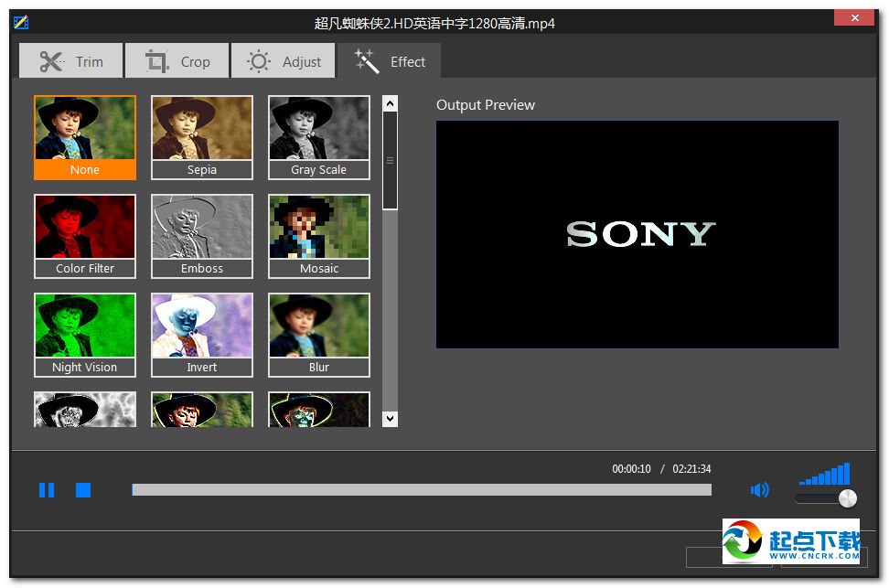Pick the middle partially visible effect in bottom row
The height and width of the screenshot is (588, 889).
coord(202,410)
